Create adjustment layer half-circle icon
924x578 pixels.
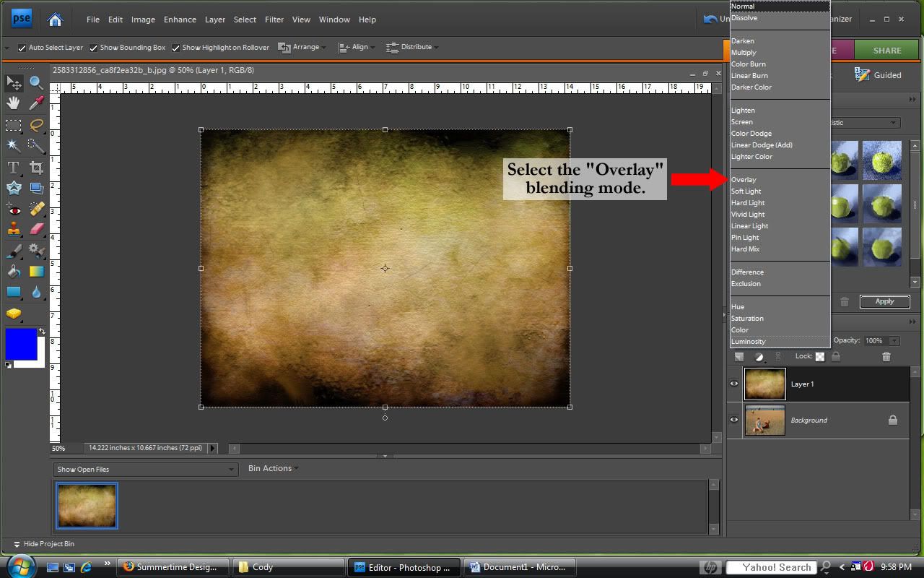759,356
